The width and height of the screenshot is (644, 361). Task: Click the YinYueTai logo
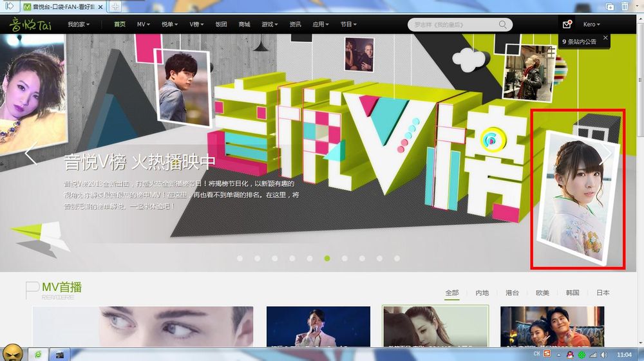click(x=31, y=24)
